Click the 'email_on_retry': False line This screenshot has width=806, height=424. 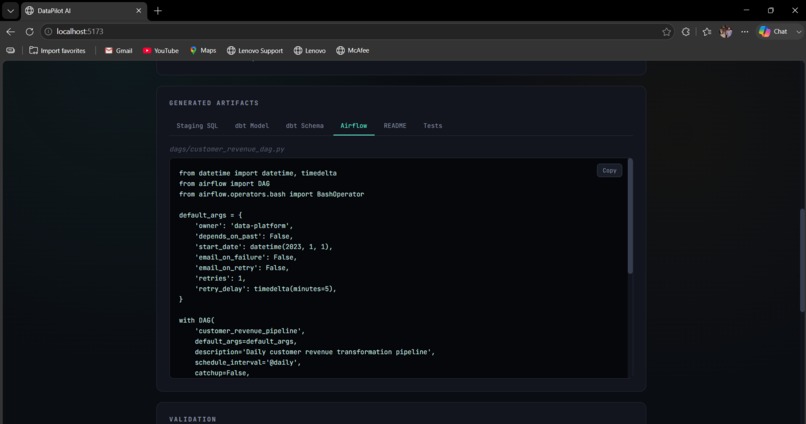[x=242, y=268]
